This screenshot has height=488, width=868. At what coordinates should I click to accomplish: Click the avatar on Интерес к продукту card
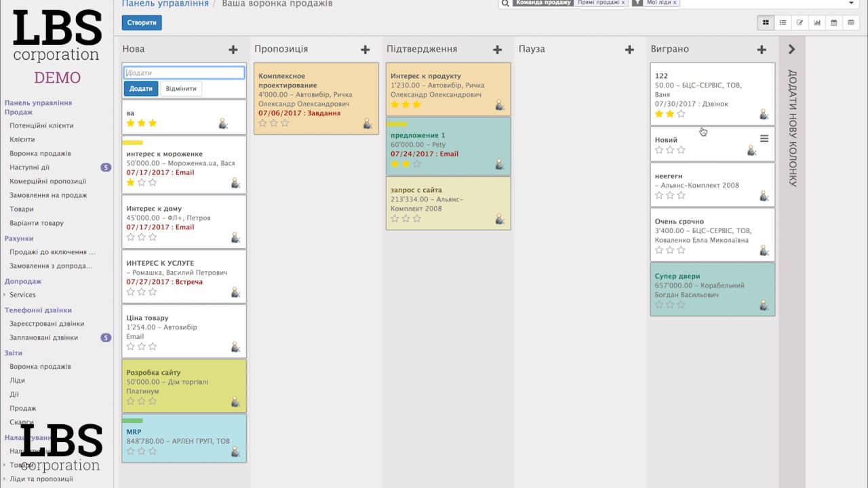click(500, 105)
